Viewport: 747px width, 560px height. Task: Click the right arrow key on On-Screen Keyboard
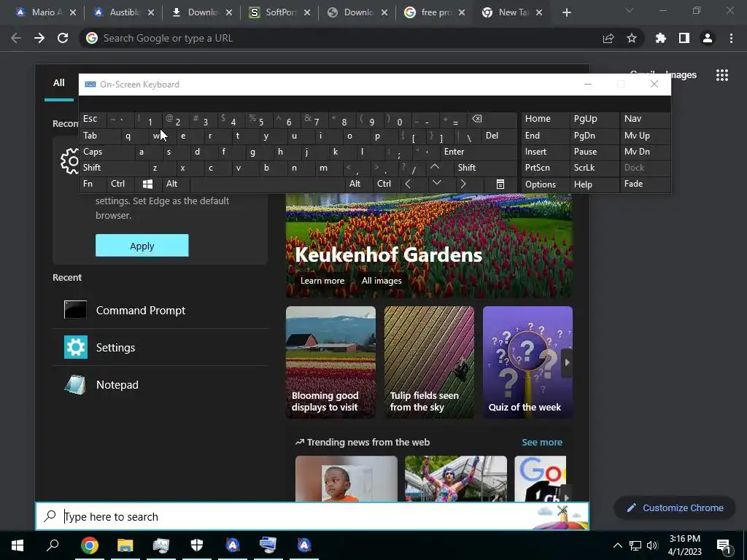click(463, 184)
